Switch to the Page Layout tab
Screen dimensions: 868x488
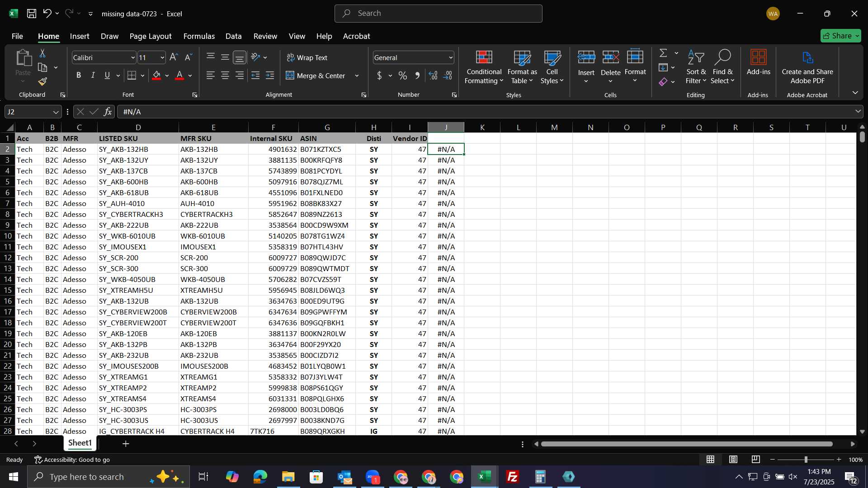click(151, 36)
